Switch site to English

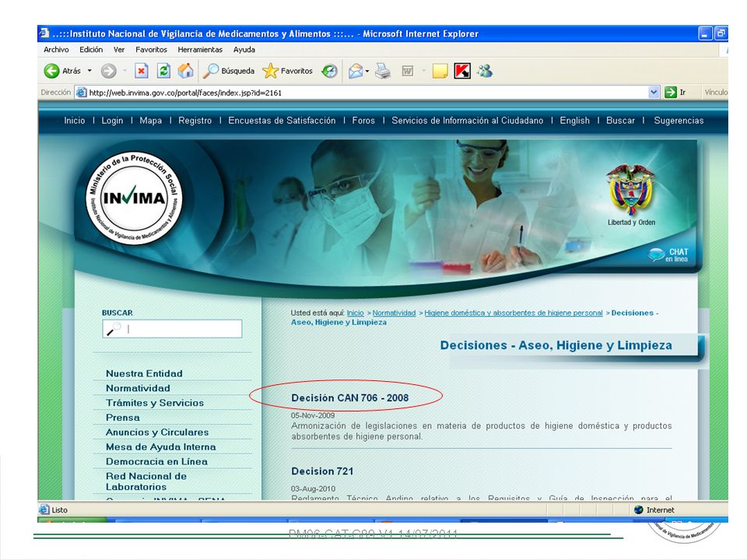tap(574, 121)
